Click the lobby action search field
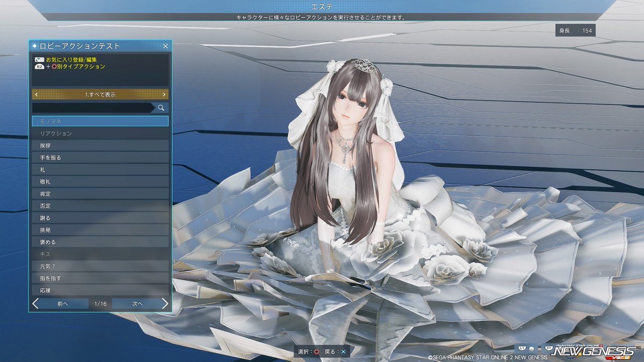The width and height of the screenshot is (644, 362). pos(93,108)
